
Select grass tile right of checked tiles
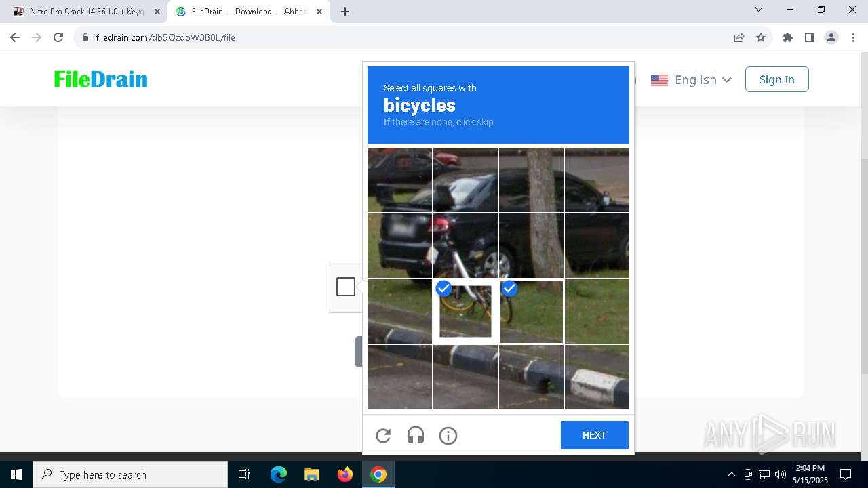(x=597, y=312)
